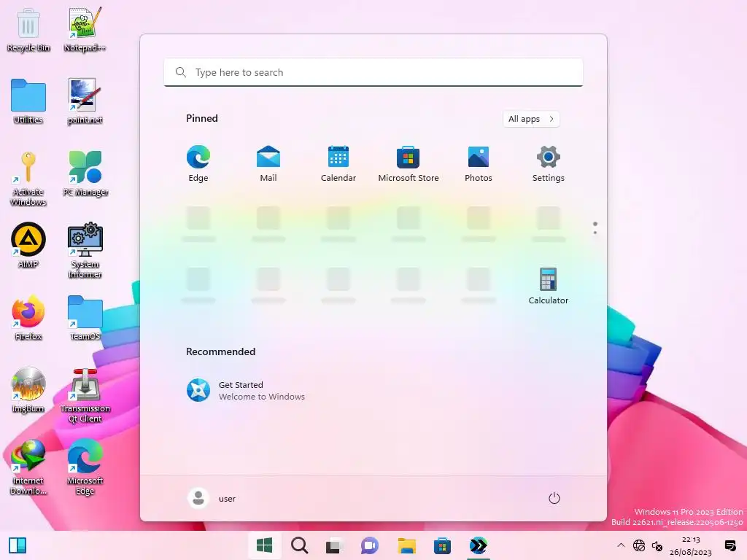
Task: Click the power button in Start menu
Action: coord(554,499)
